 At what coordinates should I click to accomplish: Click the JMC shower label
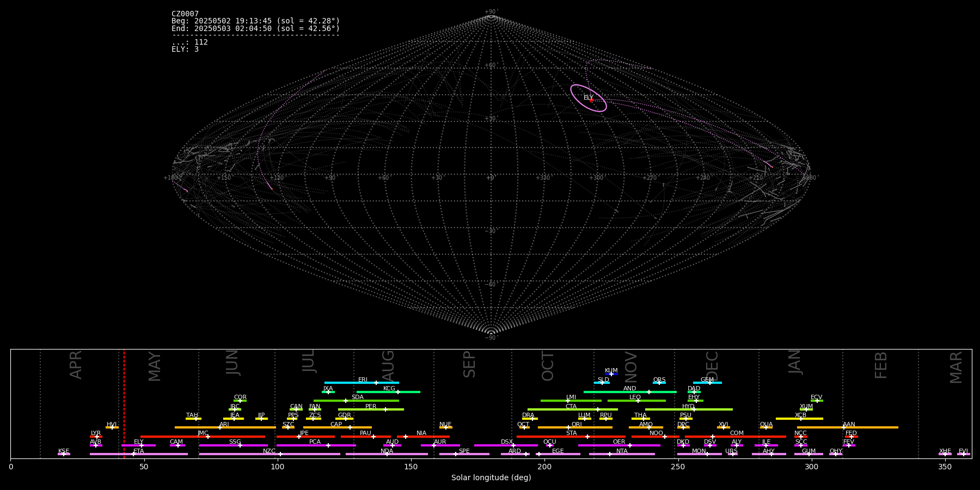pyautogui.click(x=203, y=433)
